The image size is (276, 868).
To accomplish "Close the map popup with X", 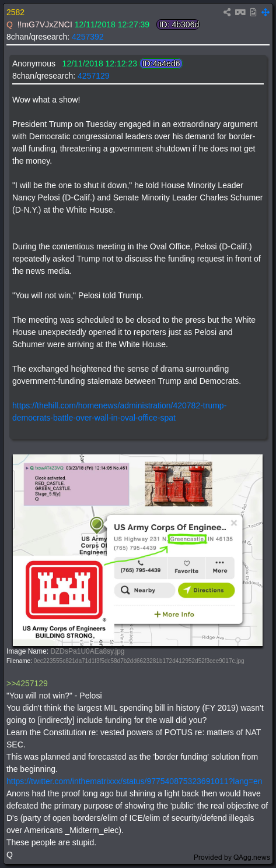I will tap(234, 523).
